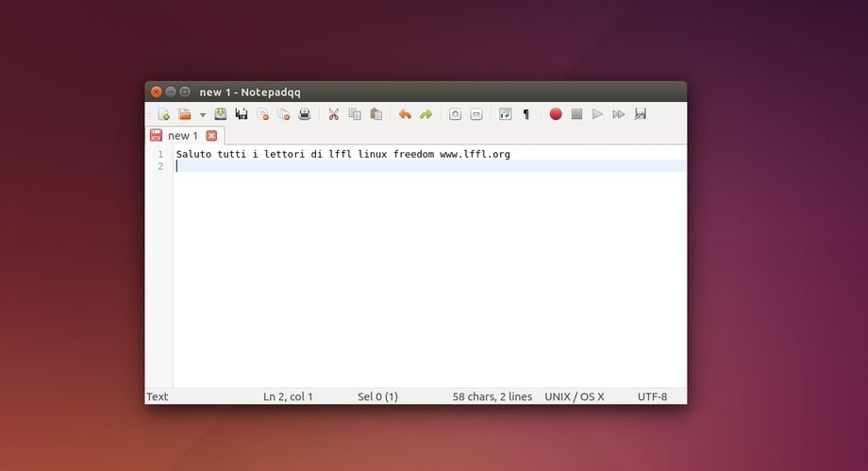Save the current document

click(x=220, y=114)
